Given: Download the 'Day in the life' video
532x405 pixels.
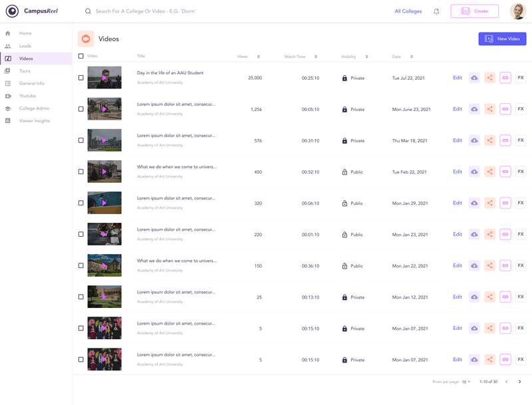Looking at the screenshot, I should pos(474,78).
